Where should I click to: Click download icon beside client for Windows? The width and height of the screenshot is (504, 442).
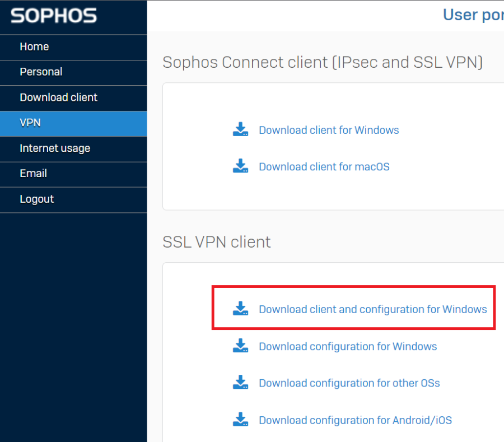[240, 129]
